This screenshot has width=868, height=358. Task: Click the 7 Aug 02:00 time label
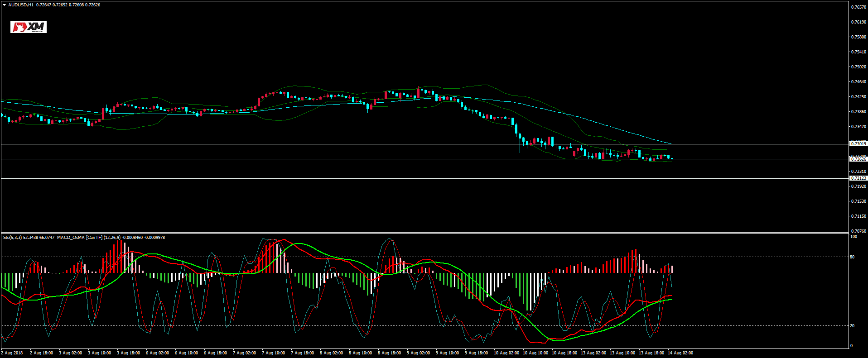click(x=244, y=353)
